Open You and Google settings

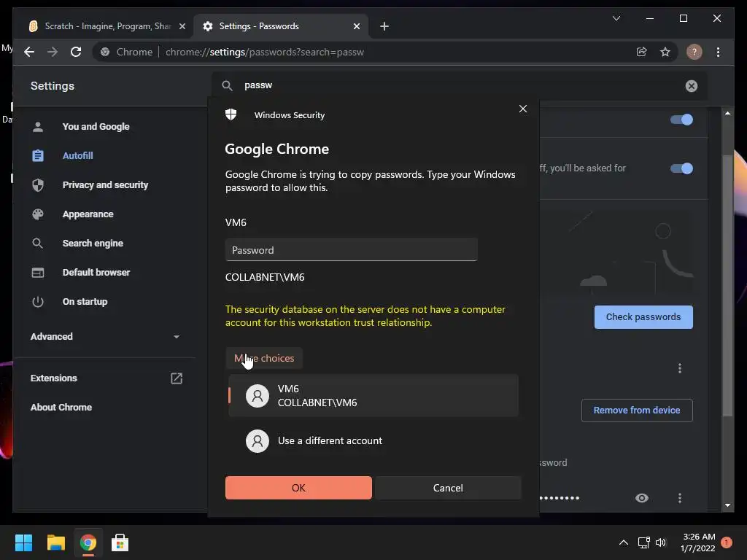click(96, 127)
